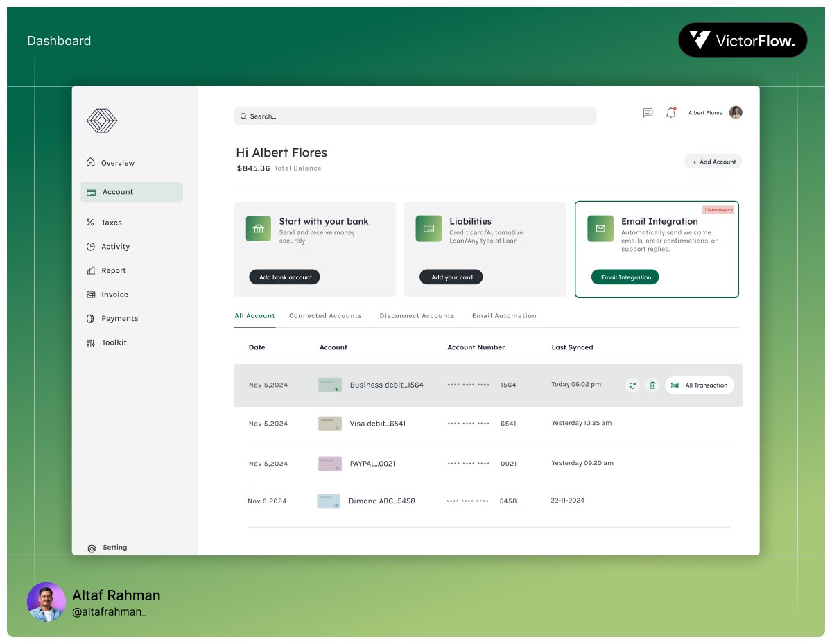This screenshot has height=644, width=832.
Task: Click the 22-11-2024 last synced date
Action: point(567,500)
